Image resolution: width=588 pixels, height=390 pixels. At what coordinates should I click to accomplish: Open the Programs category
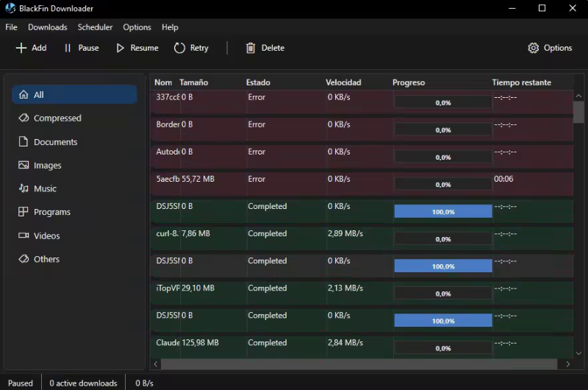51,212
